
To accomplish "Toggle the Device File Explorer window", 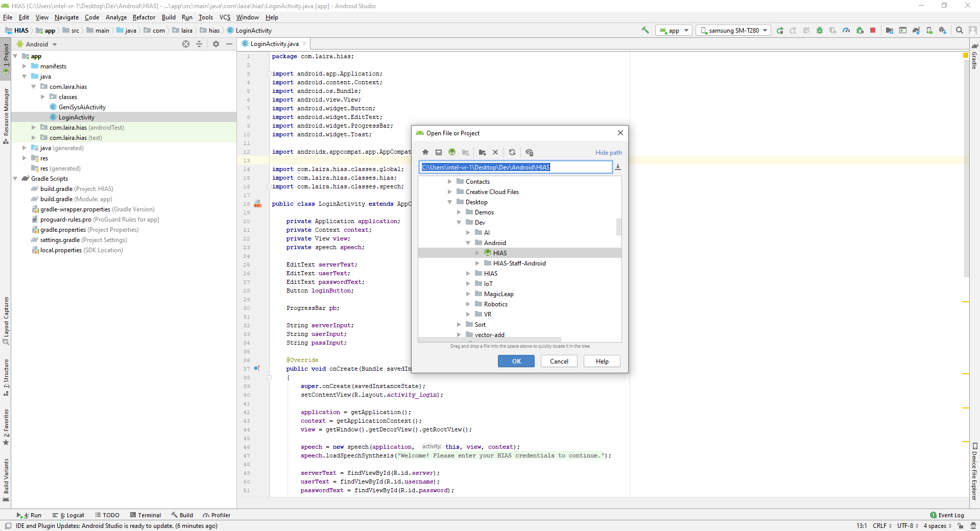I will (974, 472).
